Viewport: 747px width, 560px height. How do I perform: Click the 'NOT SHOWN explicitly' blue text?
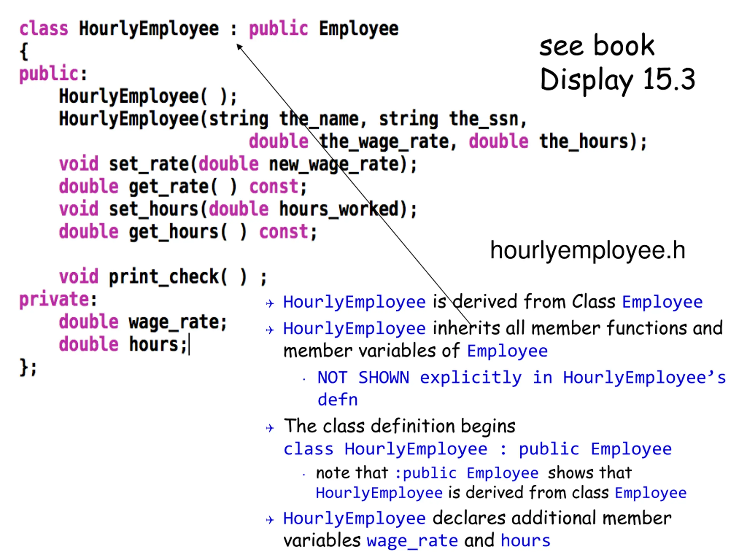coord(419,378)
